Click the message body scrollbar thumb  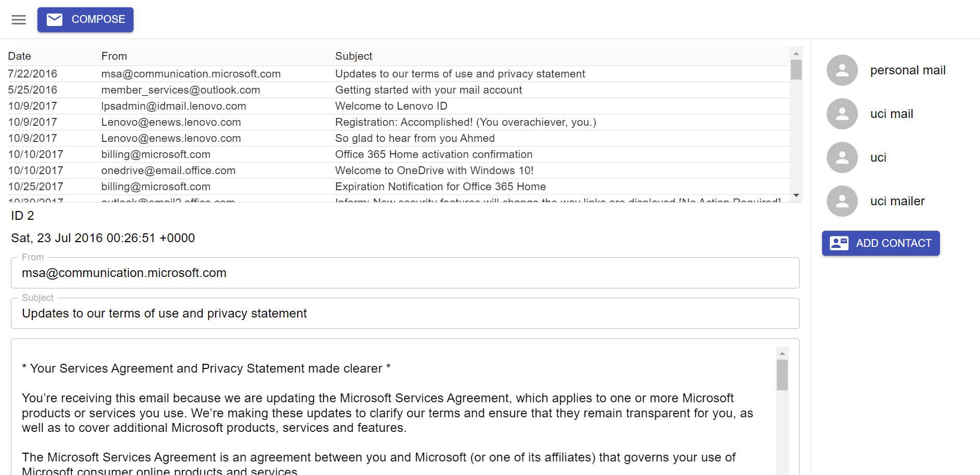(782, 375)
